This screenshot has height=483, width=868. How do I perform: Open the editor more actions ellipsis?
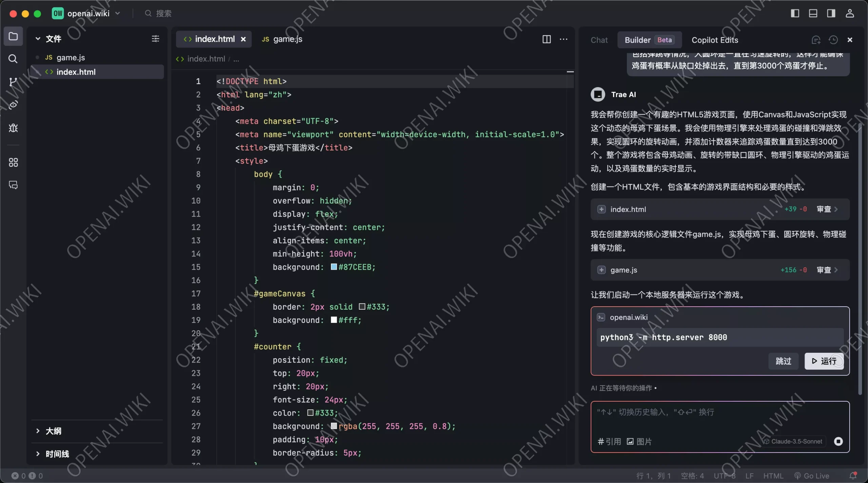click(564, 39)
